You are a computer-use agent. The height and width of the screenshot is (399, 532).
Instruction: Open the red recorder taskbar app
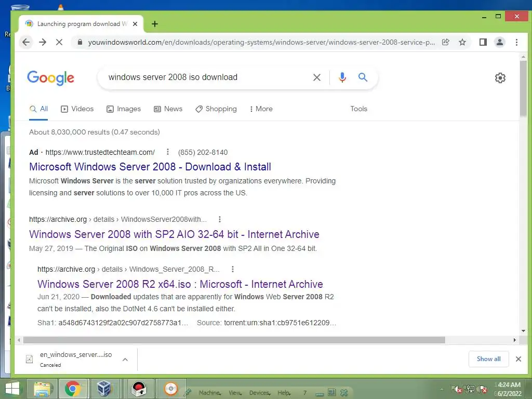(x=139, y=389)
